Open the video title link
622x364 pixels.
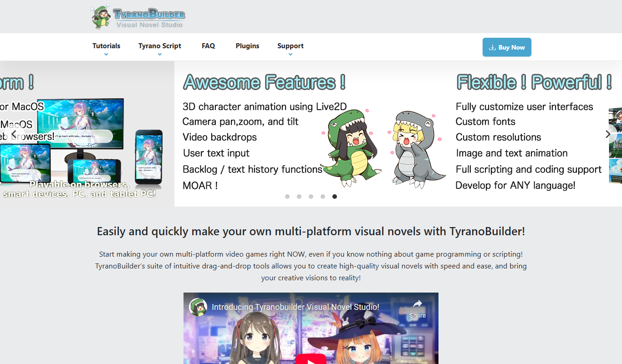pos(296,307)
